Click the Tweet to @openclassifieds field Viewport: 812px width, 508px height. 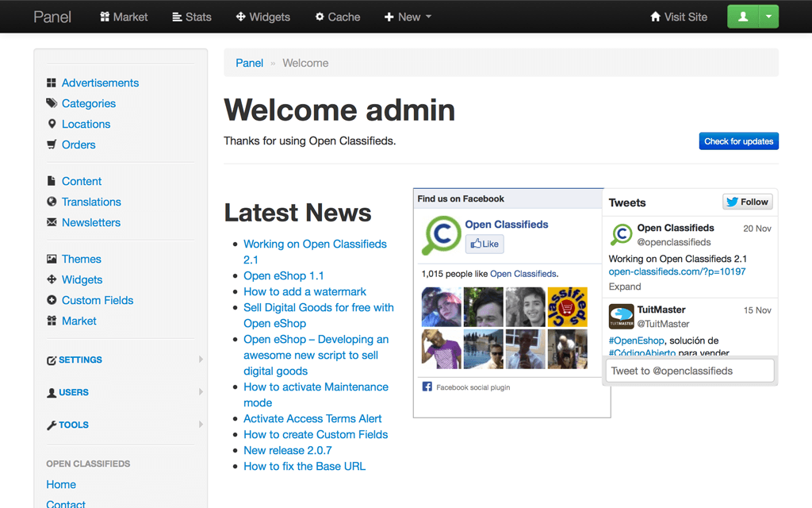coord(689,371)
